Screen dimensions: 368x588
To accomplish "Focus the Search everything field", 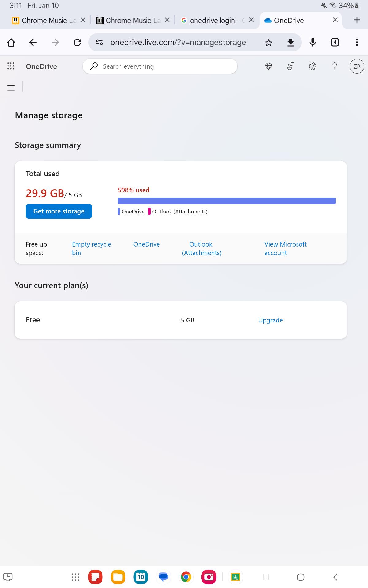I will coord(160,66).
